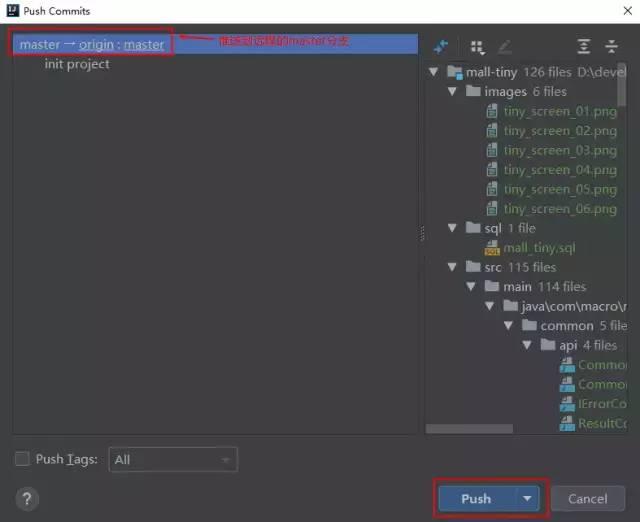
Task: Click the IntelliJ logo in the title bar
Action: pyautogui.click(x=13, y=11)
